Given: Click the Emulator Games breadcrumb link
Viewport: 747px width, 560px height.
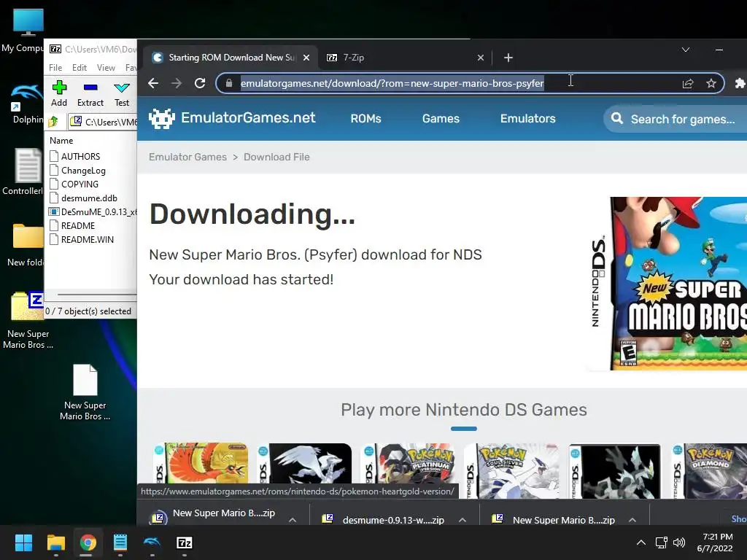Looking at the screenshot, I should 187,157.
